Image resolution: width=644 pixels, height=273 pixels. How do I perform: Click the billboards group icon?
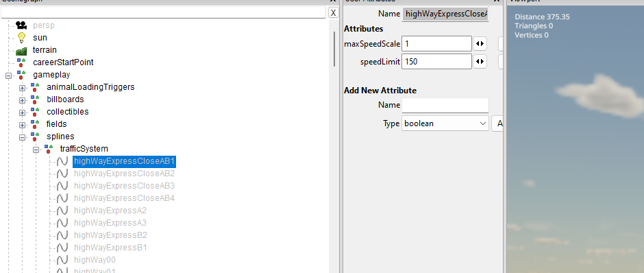[35, 99]
